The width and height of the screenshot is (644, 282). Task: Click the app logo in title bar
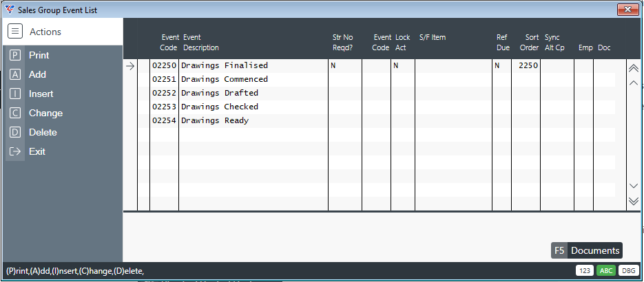(x=10, y=9)
